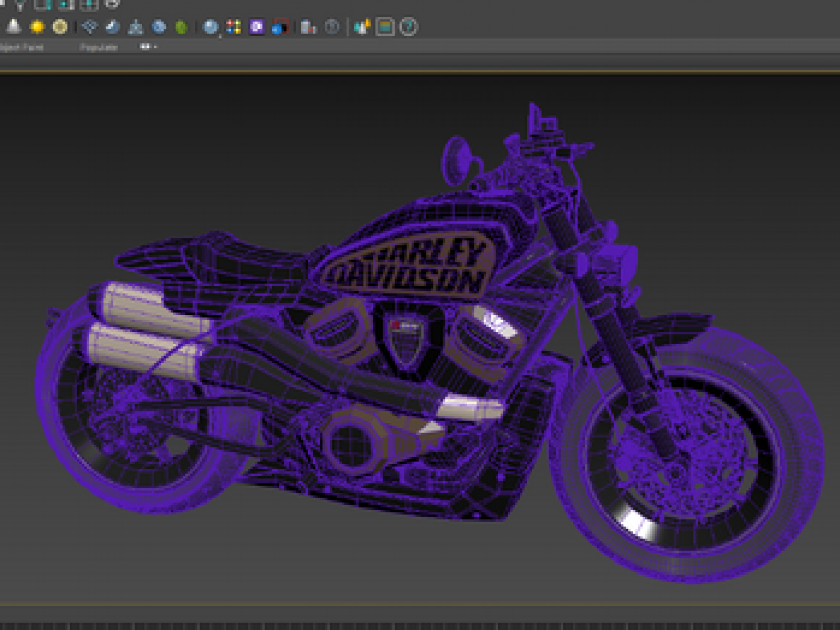Expand the small ribbon dropdown beside Populate
840x630 pixels.
148,47
